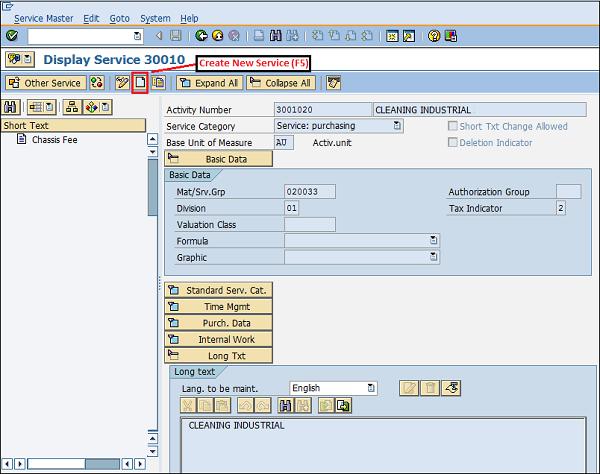Open the Goto menu
The height and width of the screenshot is (474, 600).
click(119, 18)
